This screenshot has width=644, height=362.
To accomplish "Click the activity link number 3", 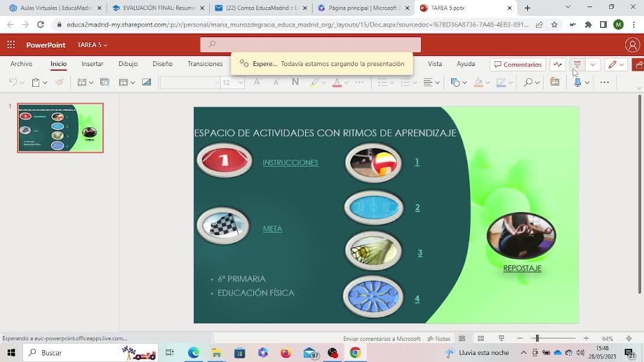I will click(420, 253).
